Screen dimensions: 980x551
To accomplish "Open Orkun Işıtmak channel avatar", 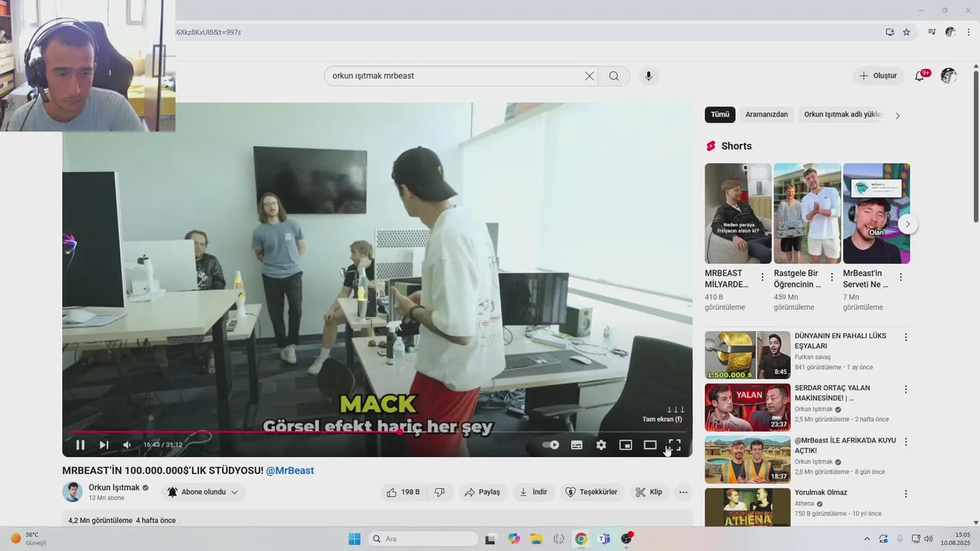I will tap(72, 492).
